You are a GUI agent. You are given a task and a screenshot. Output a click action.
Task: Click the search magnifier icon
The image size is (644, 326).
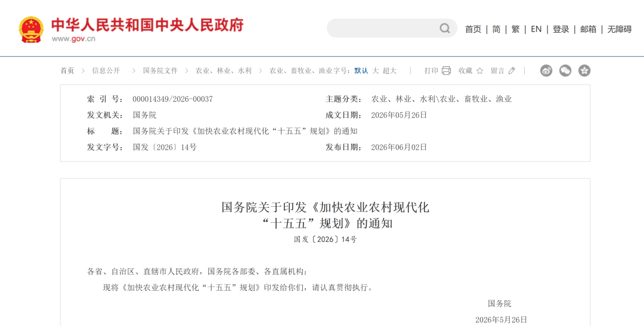coord(445,29)
